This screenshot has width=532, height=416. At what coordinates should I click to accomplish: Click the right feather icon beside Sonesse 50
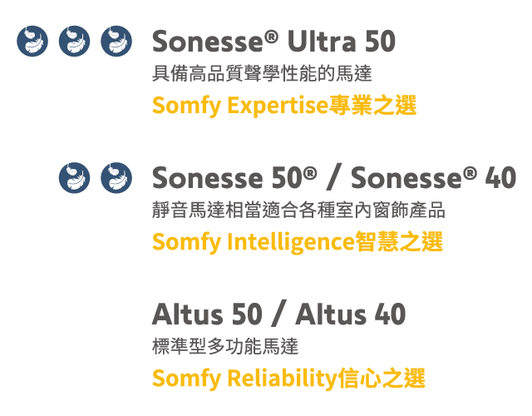point(116,178)
